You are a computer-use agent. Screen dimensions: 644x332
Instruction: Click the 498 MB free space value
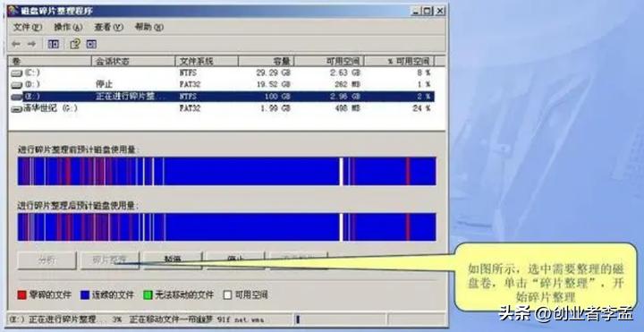[347, 108]
